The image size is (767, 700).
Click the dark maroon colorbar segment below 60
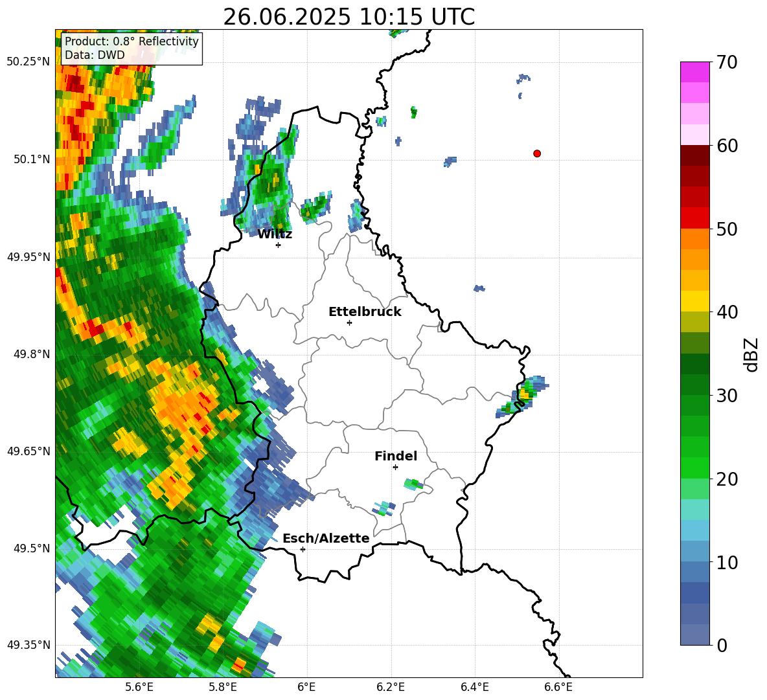click(694, 155)
